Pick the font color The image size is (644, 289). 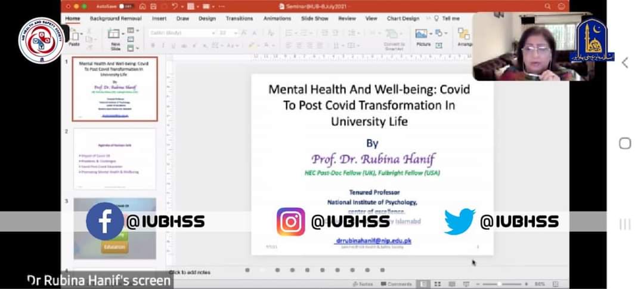(267, 45)
